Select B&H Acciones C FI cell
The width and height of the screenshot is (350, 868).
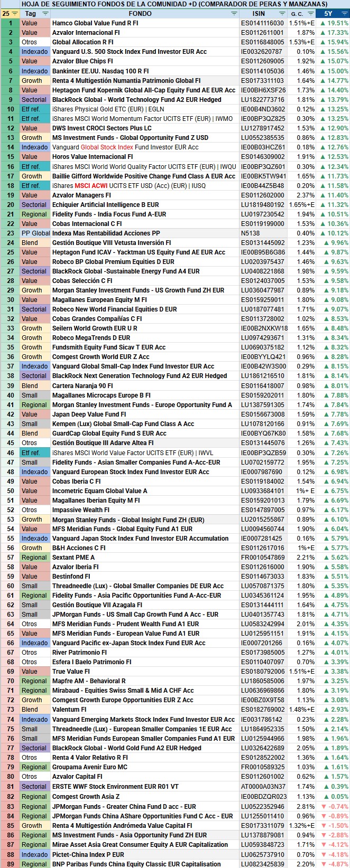pos(145,548)
